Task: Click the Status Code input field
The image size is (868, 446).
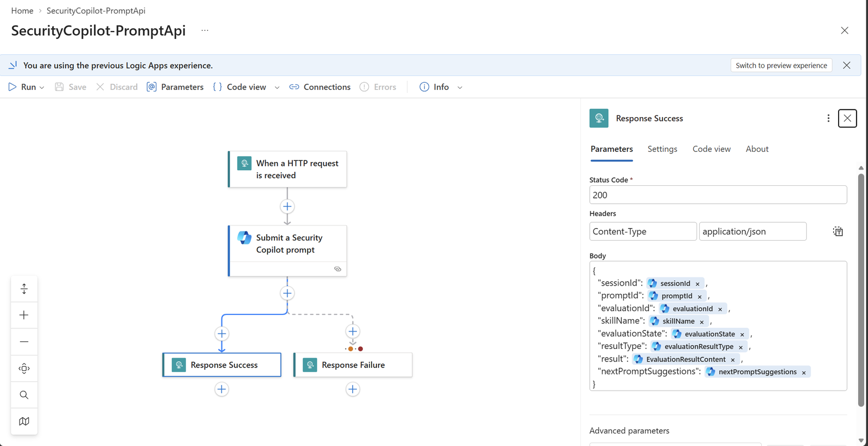Action: click(x=718, y=195)
